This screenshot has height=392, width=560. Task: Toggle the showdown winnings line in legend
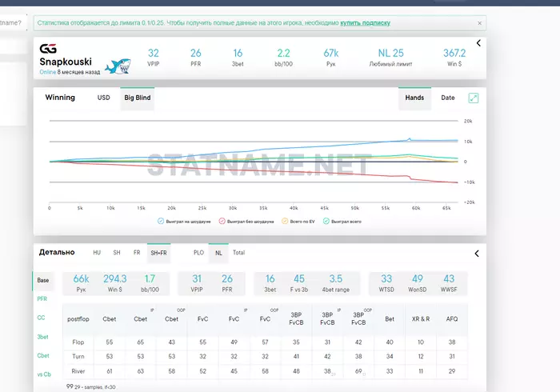pos(184,222)
